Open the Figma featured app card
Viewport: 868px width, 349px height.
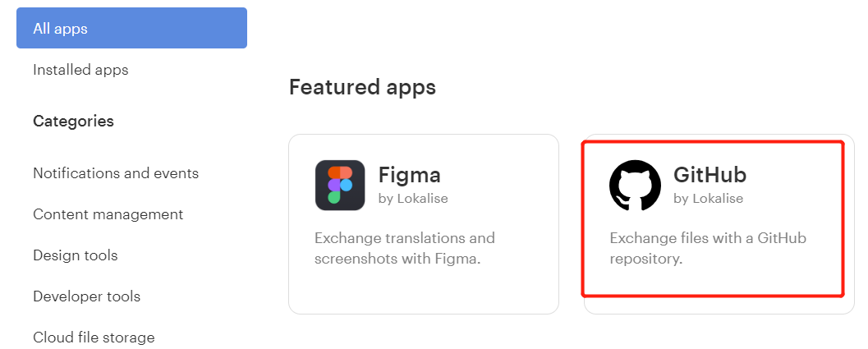[423, 287]
